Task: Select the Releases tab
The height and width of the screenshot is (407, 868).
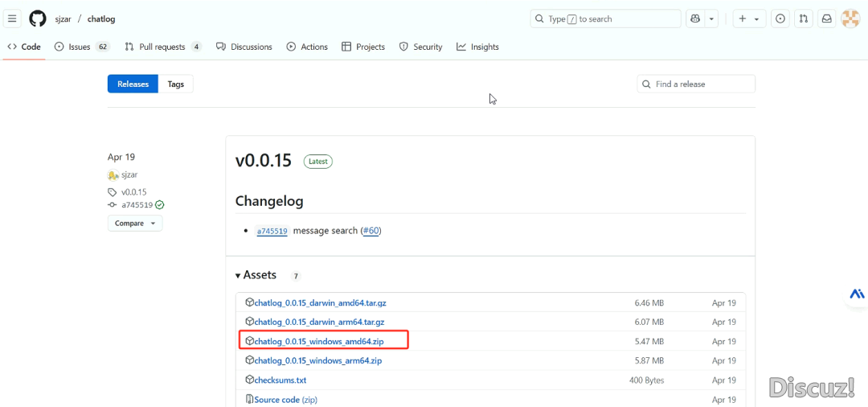Action: (x=133, y=84)
